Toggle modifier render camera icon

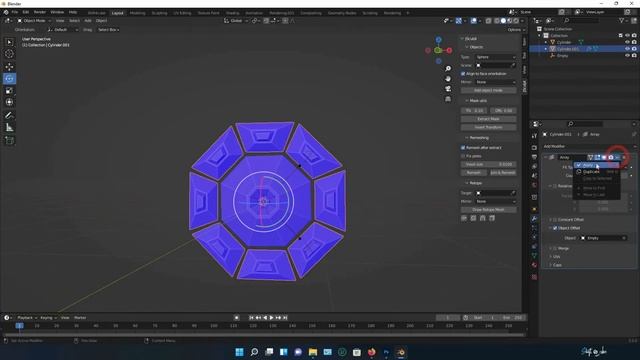[611, 157]
